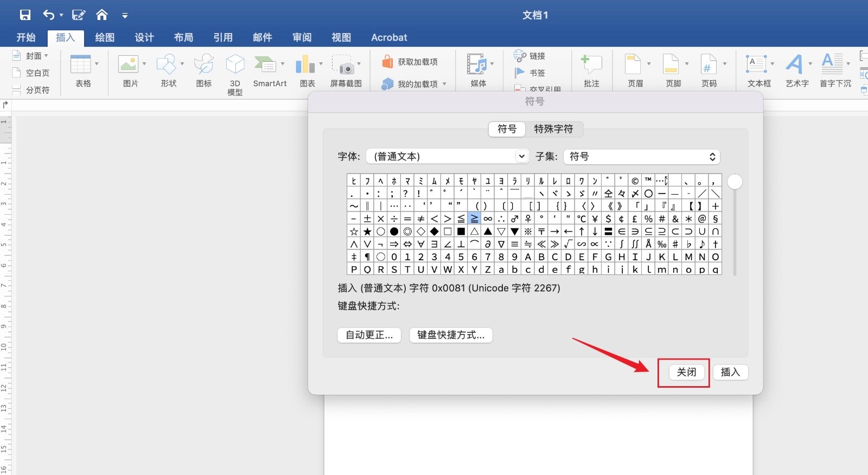The height and width of the screenshot is (475, 868).
Task: Open the 子集 subset dropdown
Action: pos(642,156)
